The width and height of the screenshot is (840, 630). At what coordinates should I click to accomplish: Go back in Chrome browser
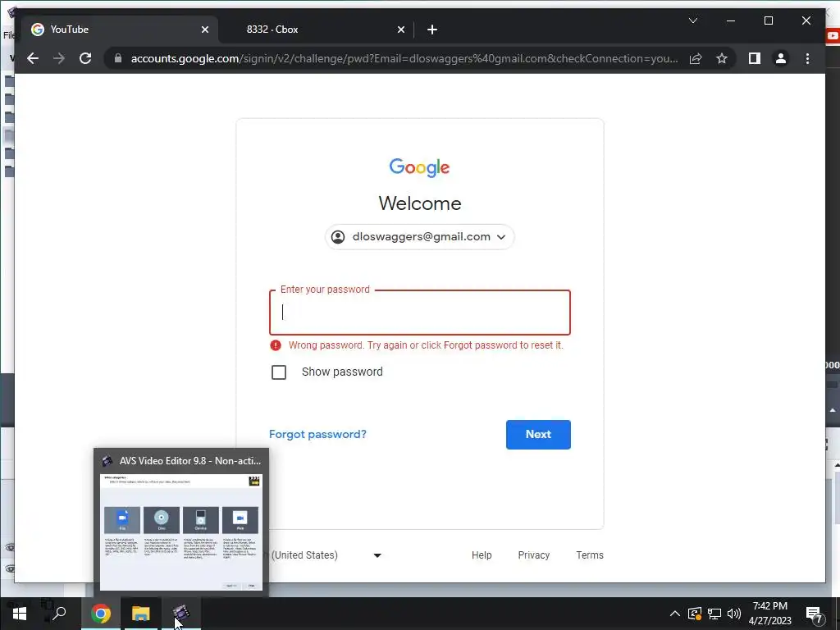point(33,58)
